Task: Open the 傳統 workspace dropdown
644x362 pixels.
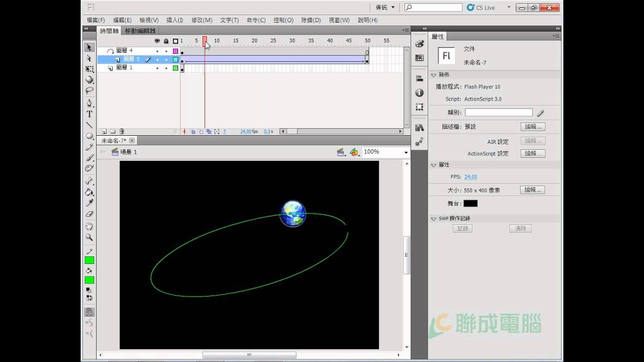Action: [x=385, y=8]
